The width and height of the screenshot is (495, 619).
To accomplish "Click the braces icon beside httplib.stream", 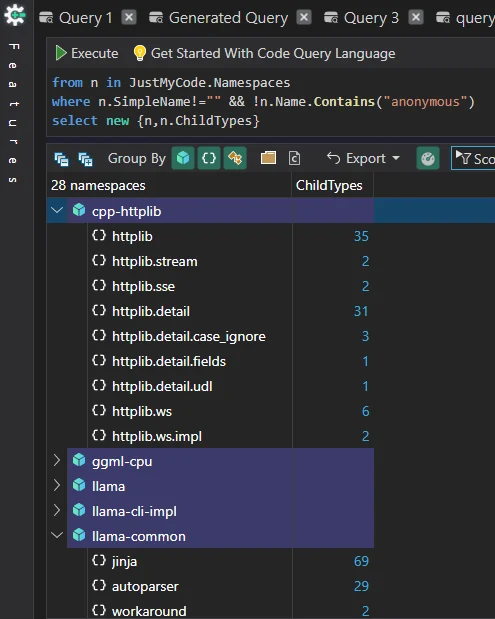I will [x=99, y=261].
